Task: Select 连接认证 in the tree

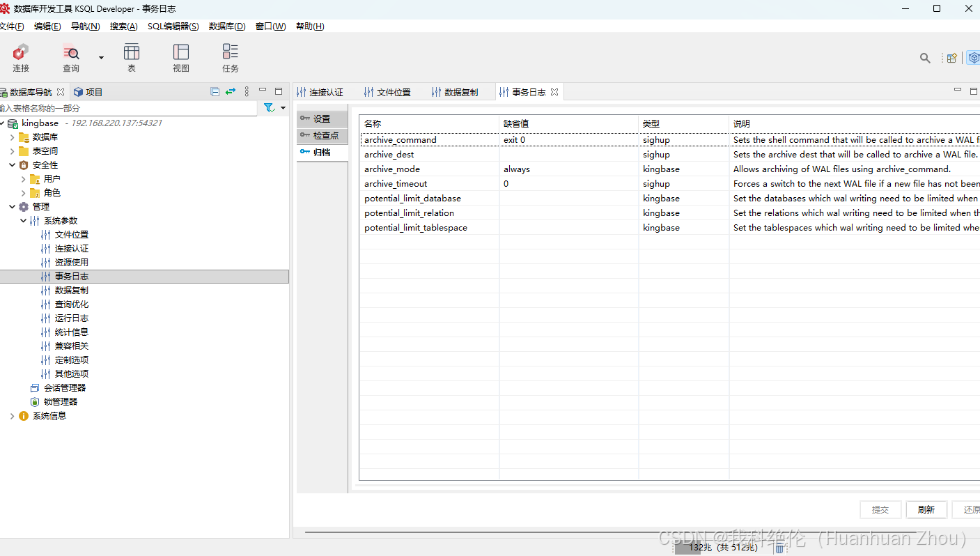Action: [72, 249]
